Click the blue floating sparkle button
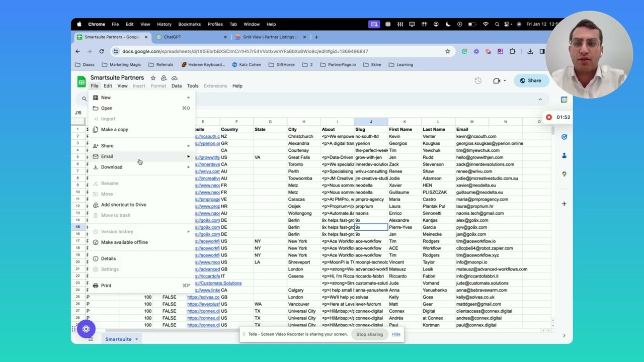 [86, 329]
